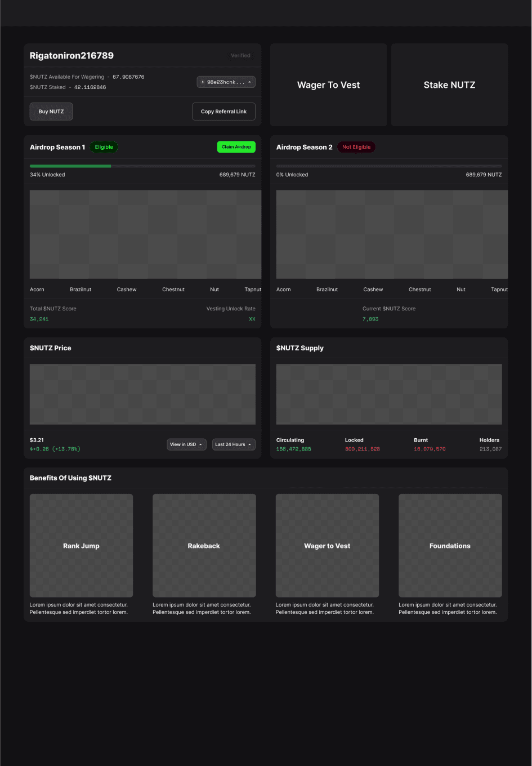Click the Vesting Unlock Rate value XX

pyautogui.click(x=252, y=319)
